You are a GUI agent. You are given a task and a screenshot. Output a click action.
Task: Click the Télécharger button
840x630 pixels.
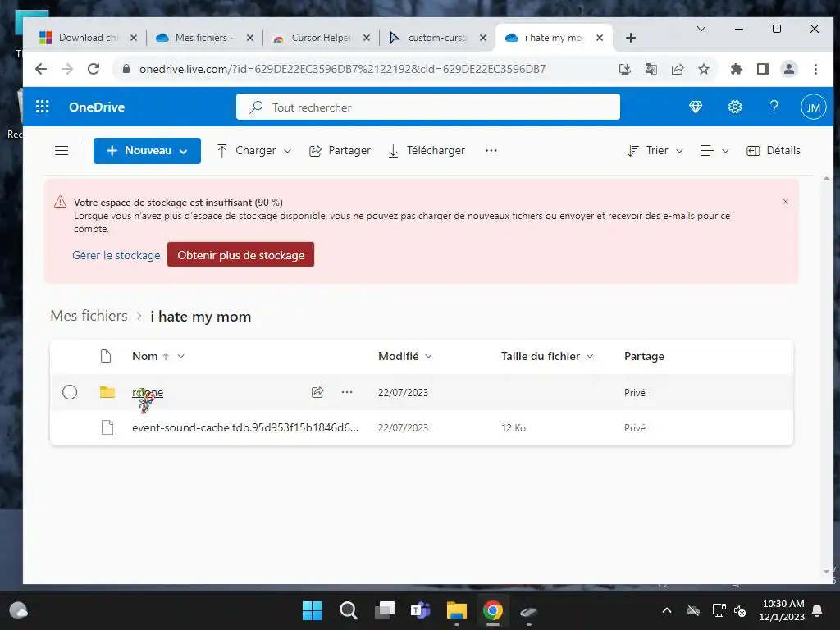pyautogui.click(x=427, y=151)
